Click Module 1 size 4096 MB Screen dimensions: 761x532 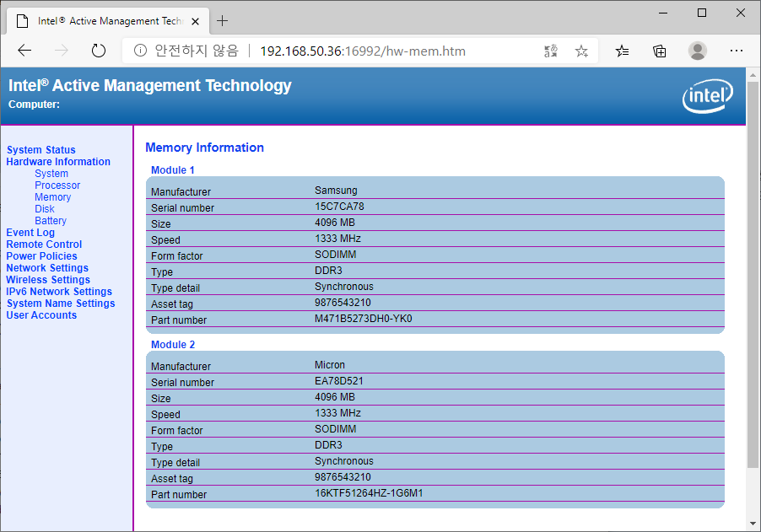pos(335,223)
